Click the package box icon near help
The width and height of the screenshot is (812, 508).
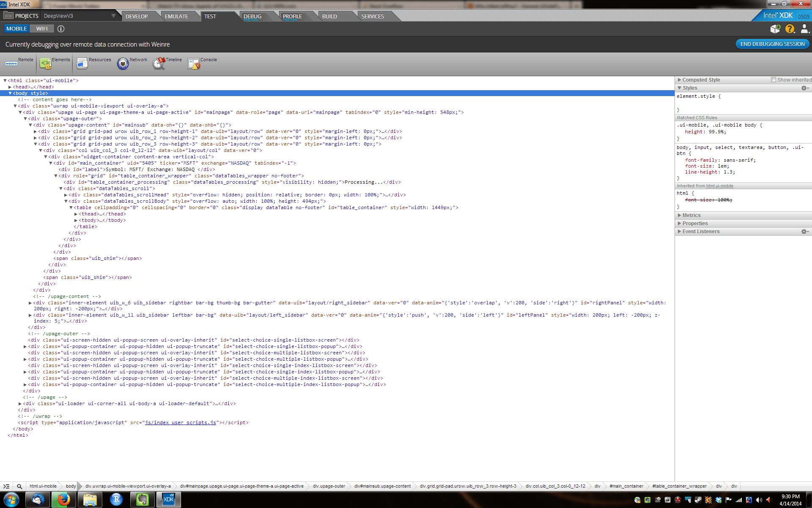coord(775,29)
